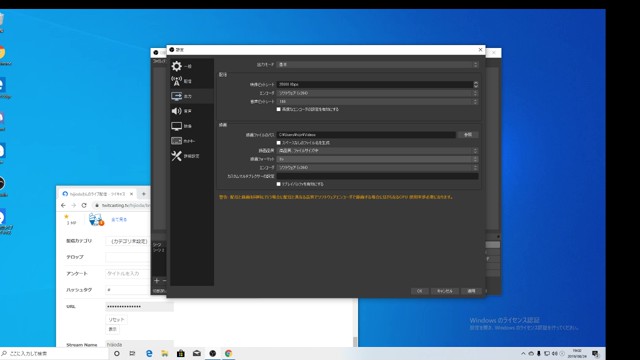This screenshot has width=640, height=360.
Task: Click Chrome back arrow
Action: point(63,205)
